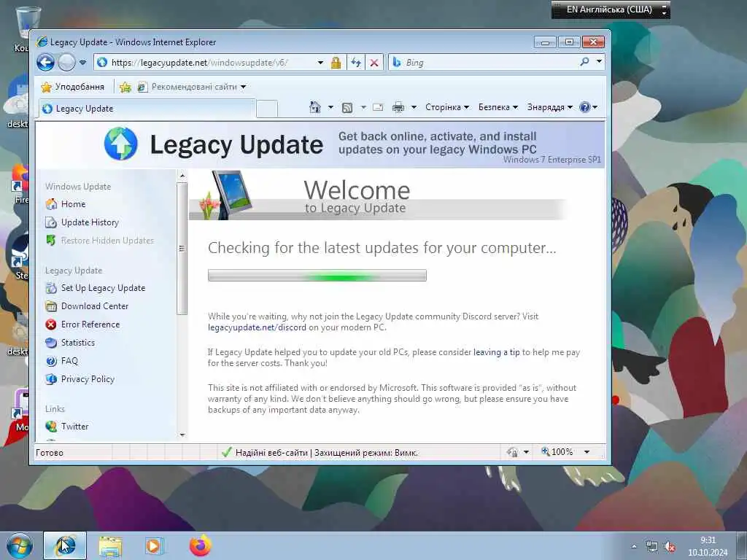Refresh the page with the refresh icon
This screenshot has width=747, height=560.
click(x=356, y=63)
